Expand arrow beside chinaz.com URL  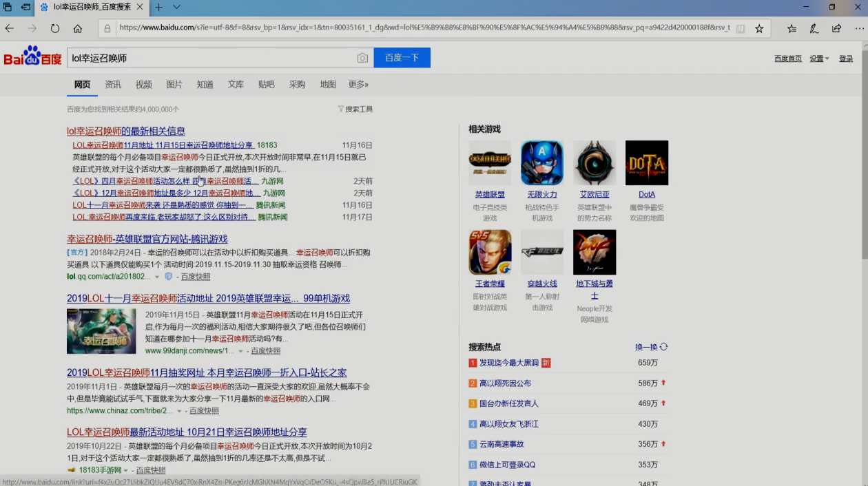180,411
